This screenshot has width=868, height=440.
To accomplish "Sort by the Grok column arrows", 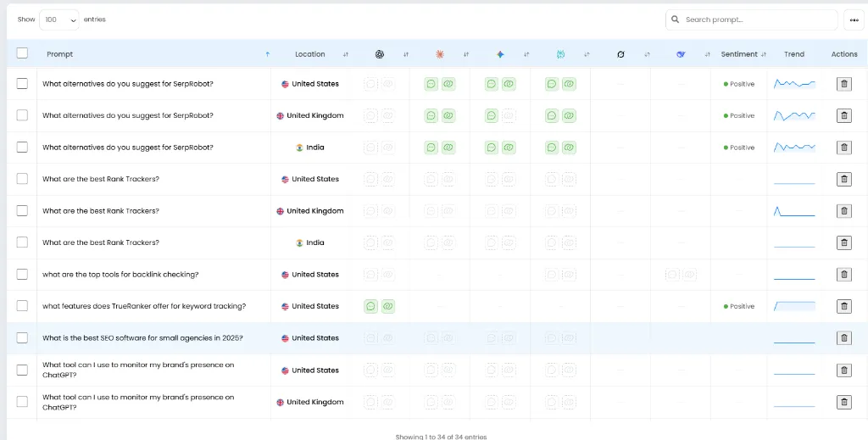I will point(647,54).
